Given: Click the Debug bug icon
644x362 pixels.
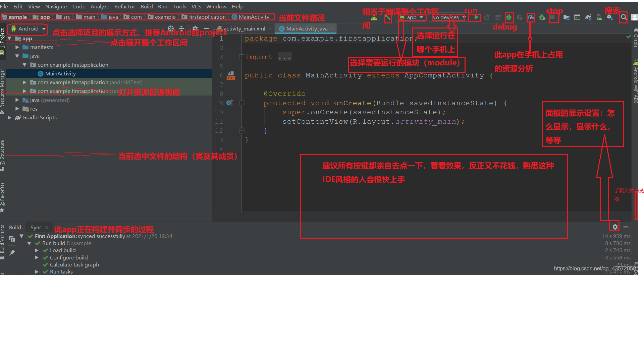Looking at the screenshot, I should click(509, 17).
